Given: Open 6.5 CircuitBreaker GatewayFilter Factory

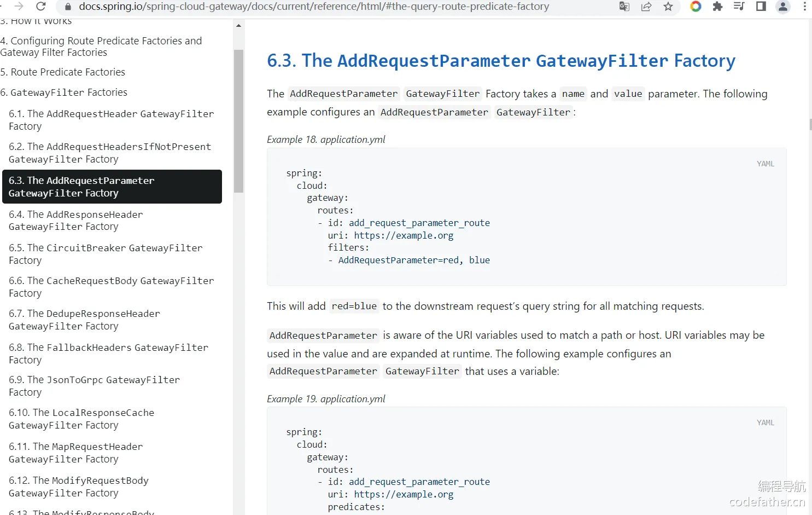Looking at the screenshot, I should [106, 254].
